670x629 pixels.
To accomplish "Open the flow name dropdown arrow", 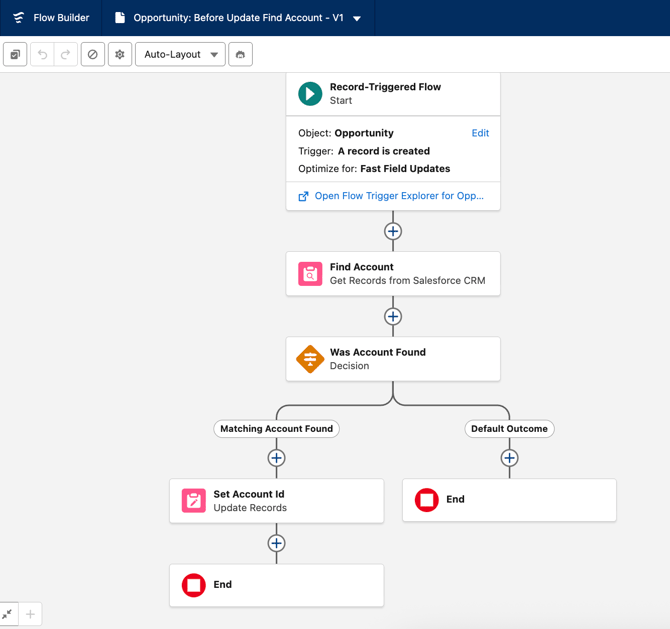I will pyautogui.click(x=357, y=18).
